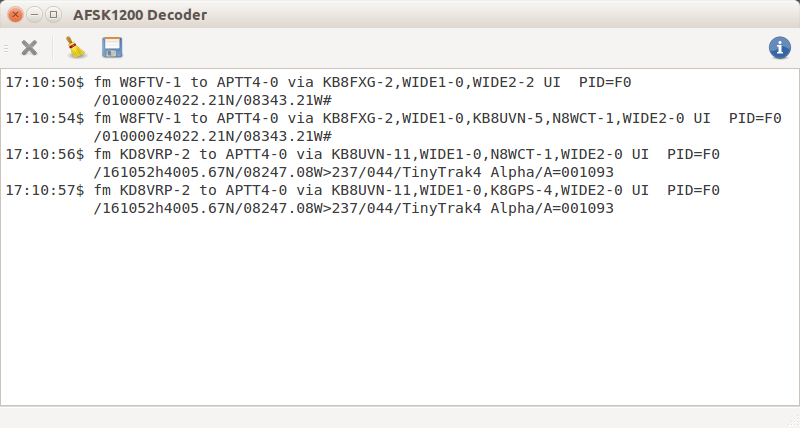The image size is (800, 428).
Task: Clear decoded packets with the broom icon
Action: coord(76,47)
